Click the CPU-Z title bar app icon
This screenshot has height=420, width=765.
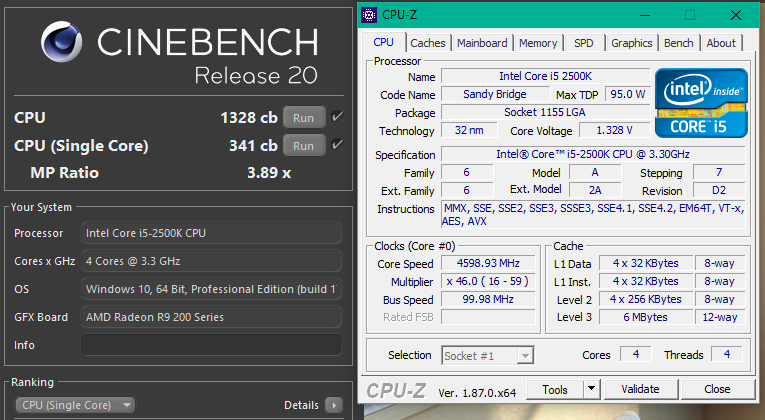(369, 15)
